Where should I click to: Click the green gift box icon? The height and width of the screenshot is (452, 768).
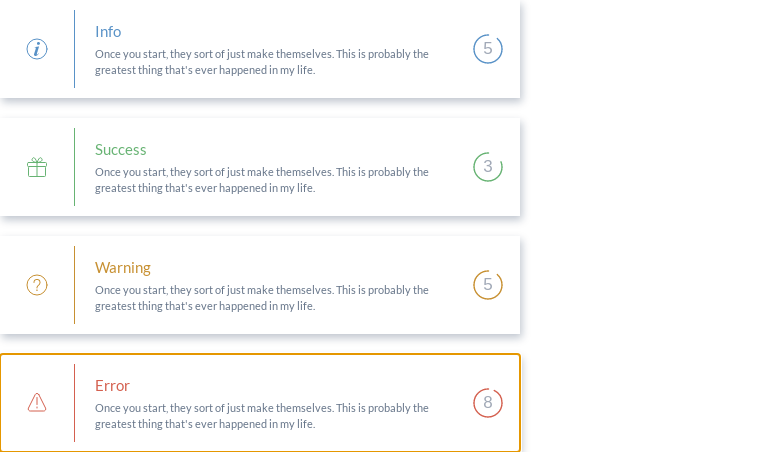tap(37, 167)
